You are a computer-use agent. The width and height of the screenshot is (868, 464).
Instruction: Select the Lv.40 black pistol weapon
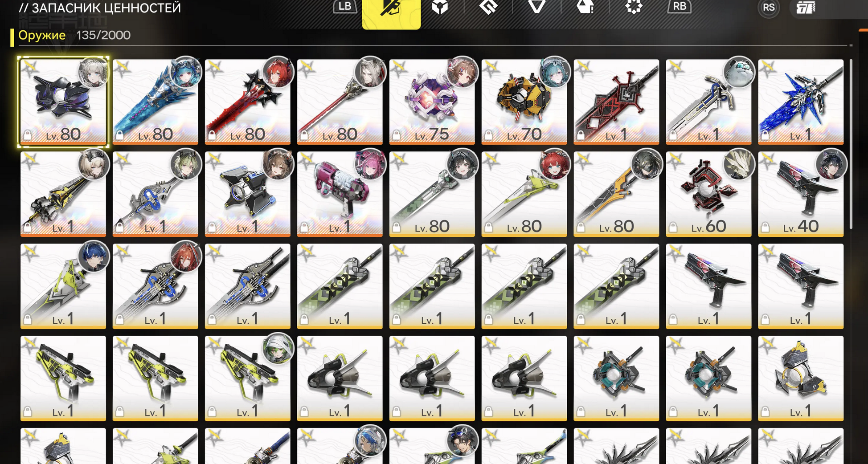[x=801, y=194]
